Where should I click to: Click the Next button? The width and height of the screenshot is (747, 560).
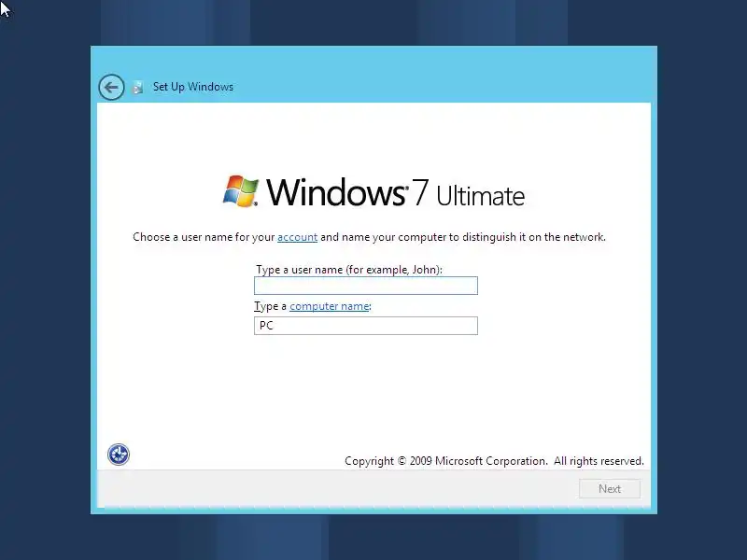pos(610,488)
